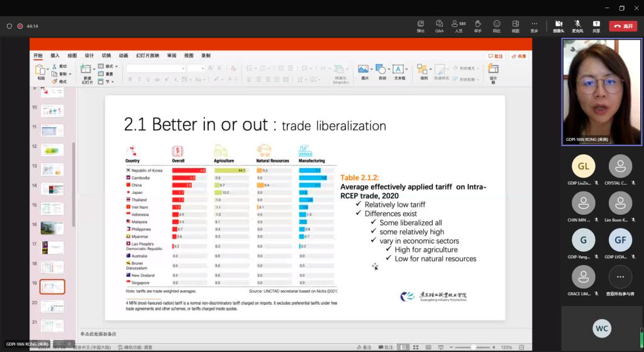644x352 pixels.
Task: Expand the Shapes dropdown arrow
Action: tap(390, 68)
